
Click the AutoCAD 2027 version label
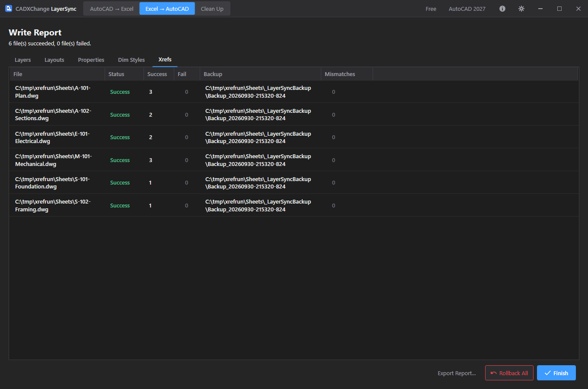coord(467,9)
